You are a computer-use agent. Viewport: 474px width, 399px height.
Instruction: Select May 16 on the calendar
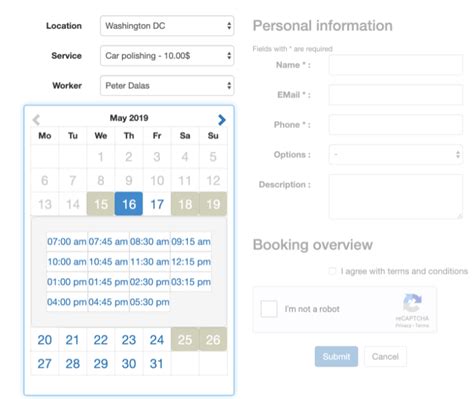tap(129, 204)
